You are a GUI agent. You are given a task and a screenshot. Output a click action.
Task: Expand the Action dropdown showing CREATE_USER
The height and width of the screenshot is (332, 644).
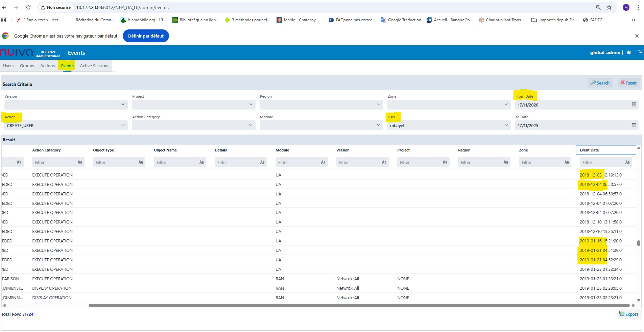click(x=123, y=125)
